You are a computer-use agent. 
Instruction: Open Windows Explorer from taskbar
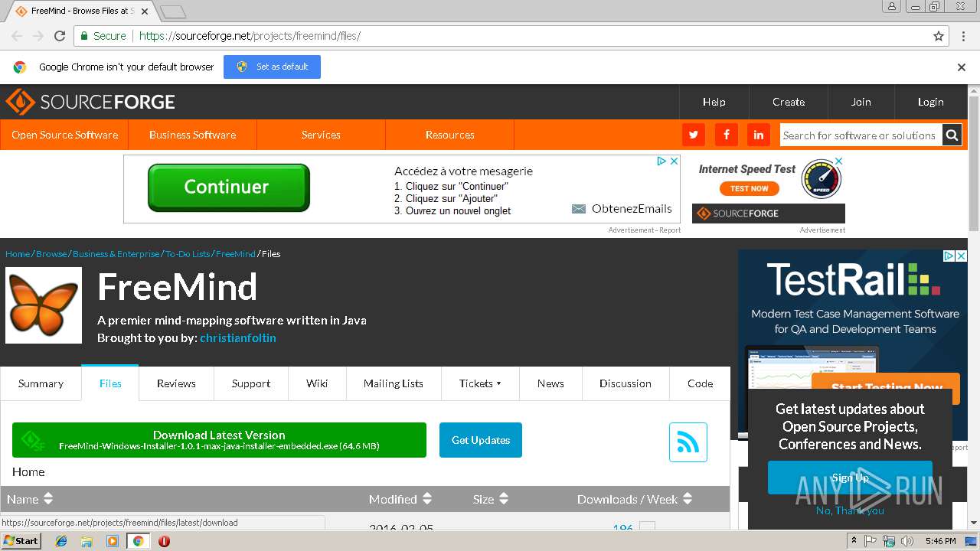(x=87, y=541)
